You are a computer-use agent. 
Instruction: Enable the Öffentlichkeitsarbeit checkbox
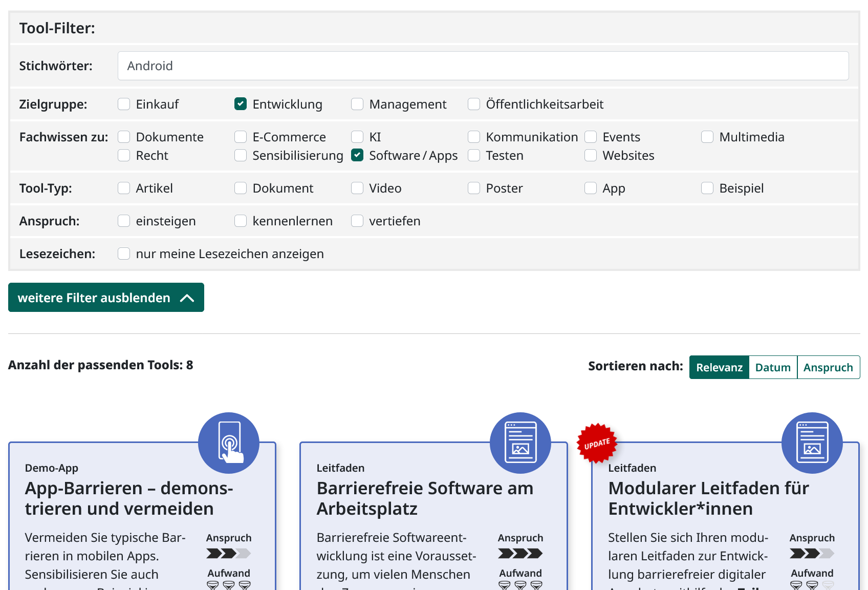[474, 104]
